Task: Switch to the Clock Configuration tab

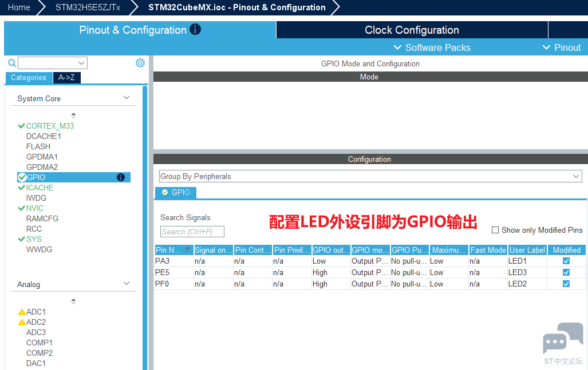Action: [x=412, y=30]
